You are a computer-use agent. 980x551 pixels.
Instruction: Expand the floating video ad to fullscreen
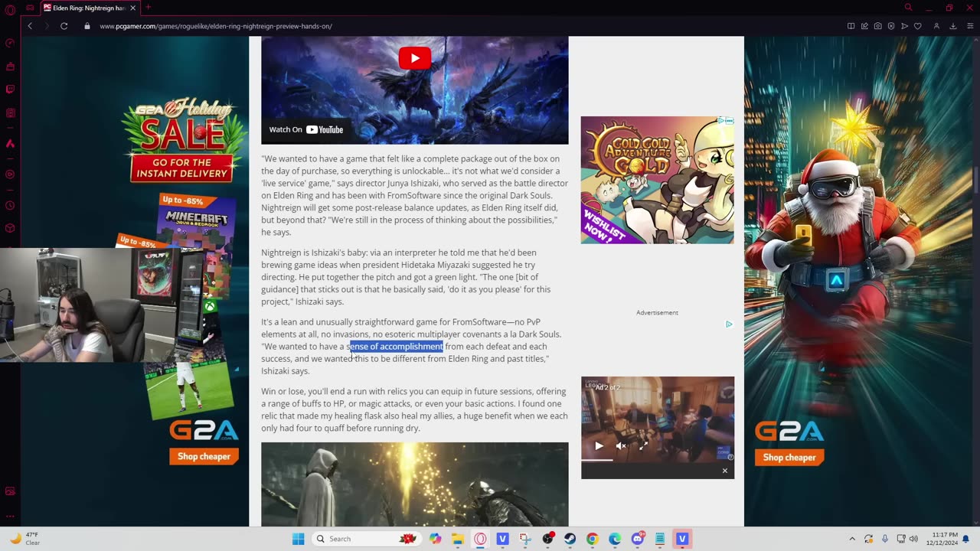pos(643,445)
